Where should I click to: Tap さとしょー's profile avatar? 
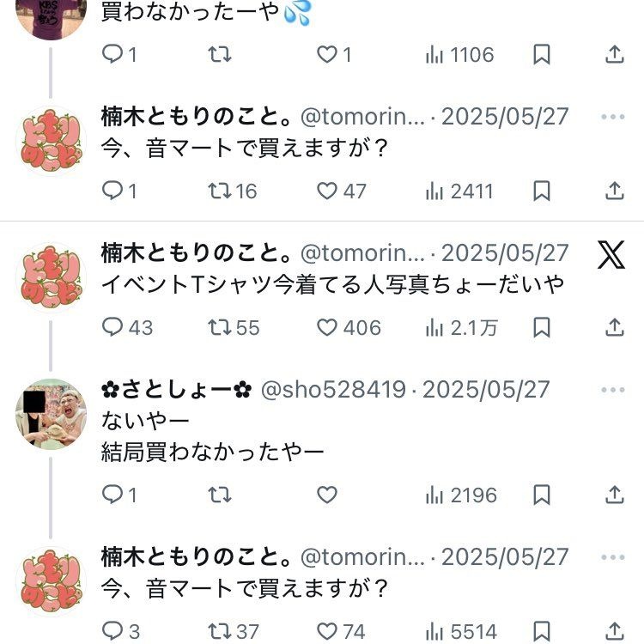51,414
